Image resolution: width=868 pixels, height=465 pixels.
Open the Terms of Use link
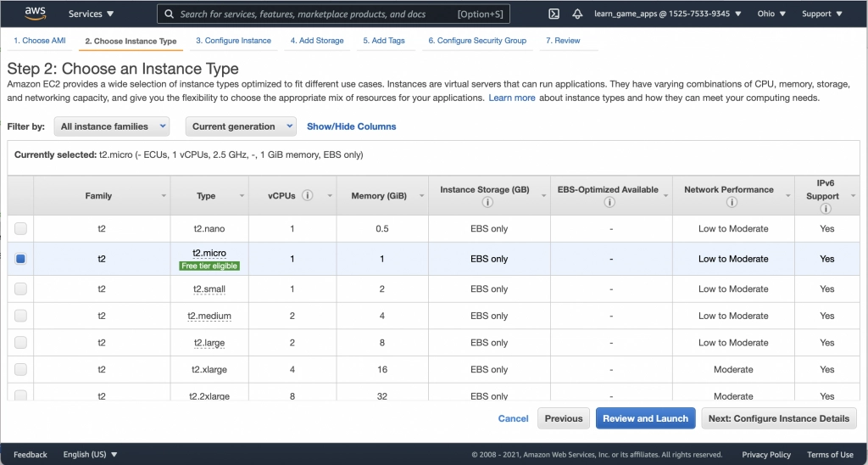(x=831, y=455)
